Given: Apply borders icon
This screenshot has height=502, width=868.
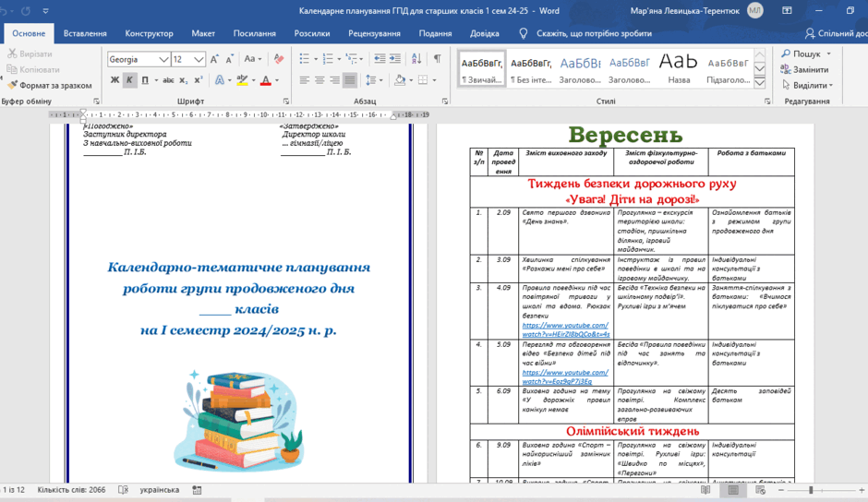Looking at the screenshot, I should pyautogui.click(x=423, y=80).
